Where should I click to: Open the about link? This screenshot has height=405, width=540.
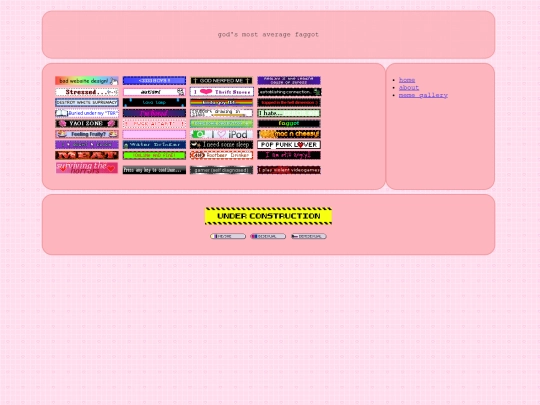(409, 87)
